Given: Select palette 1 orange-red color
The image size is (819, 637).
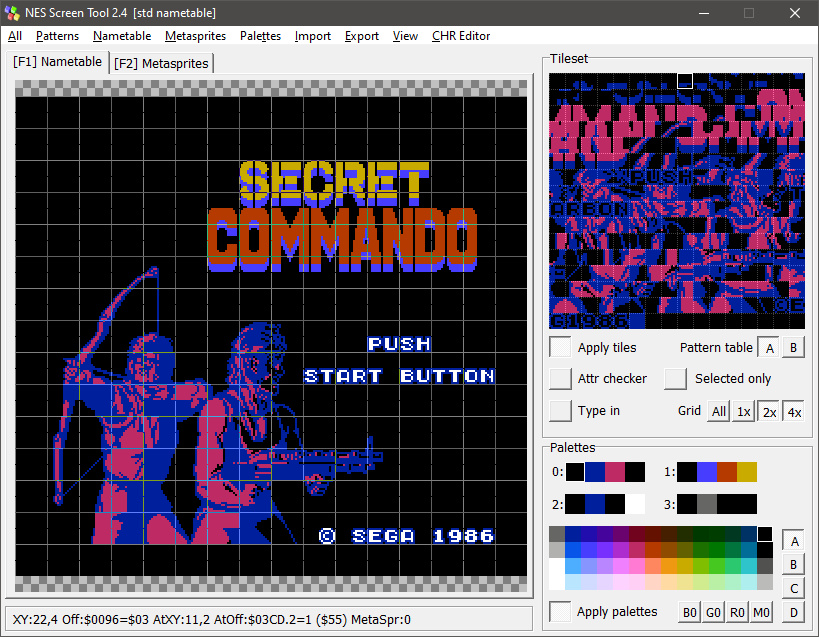Looking at the screenshot, I should pyautogui.click(x=727, y=472).
